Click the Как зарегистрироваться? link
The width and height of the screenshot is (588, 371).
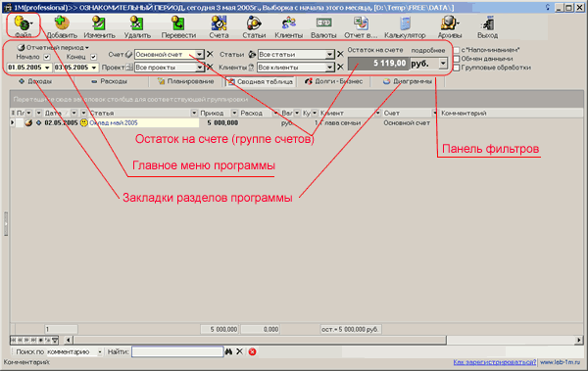(495, 362)
